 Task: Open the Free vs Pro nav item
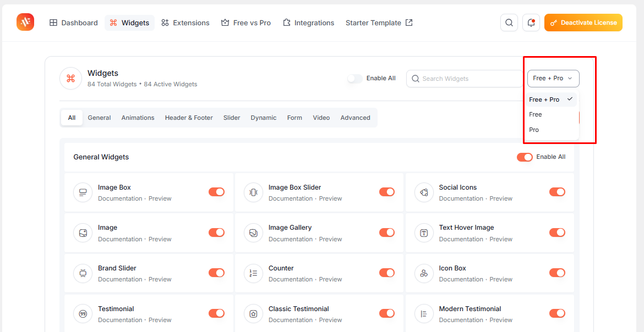pos(245,23)
